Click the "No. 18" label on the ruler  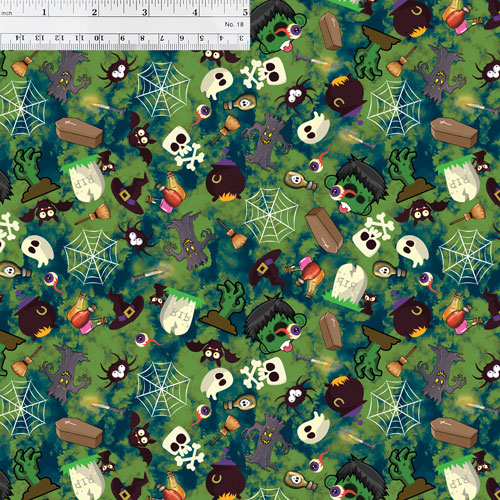pyautogui.click(x=234, y=24)
